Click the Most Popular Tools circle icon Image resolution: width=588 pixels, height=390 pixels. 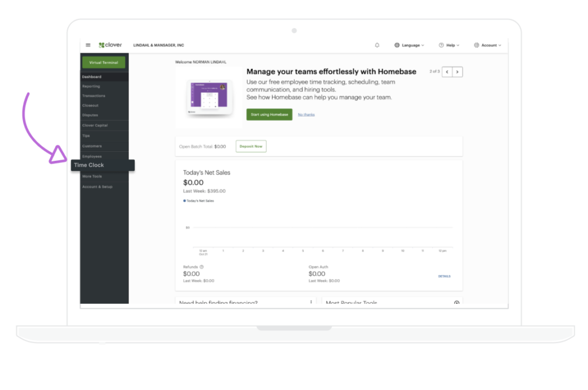(x=457, y=303)
